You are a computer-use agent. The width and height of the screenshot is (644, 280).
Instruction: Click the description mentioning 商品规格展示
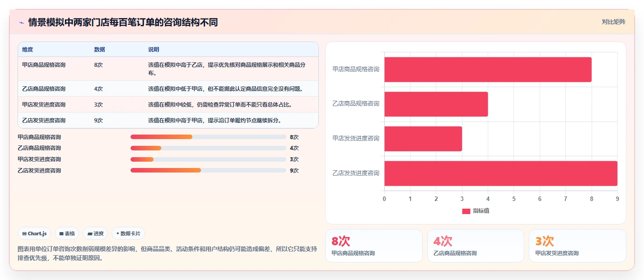click(227, 69)
